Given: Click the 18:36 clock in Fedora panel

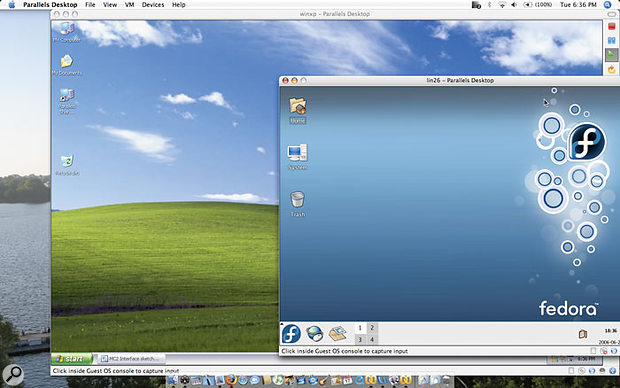Looking at the screenshot, I should point(611,331).
